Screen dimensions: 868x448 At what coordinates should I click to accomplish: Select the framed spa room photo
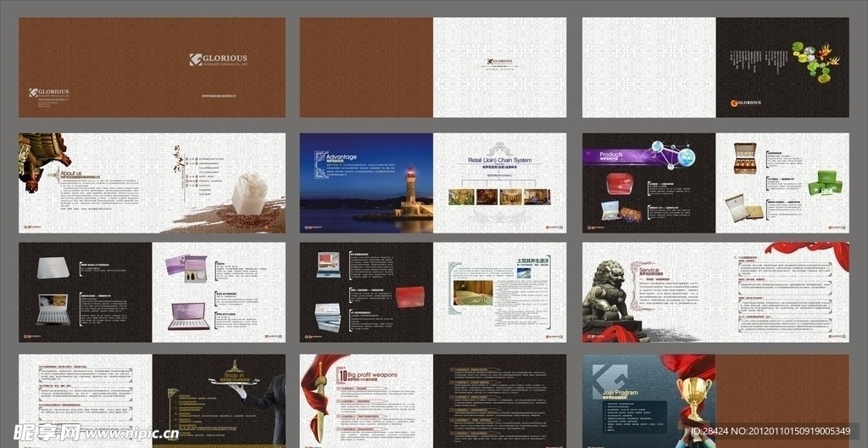[473, 294]
